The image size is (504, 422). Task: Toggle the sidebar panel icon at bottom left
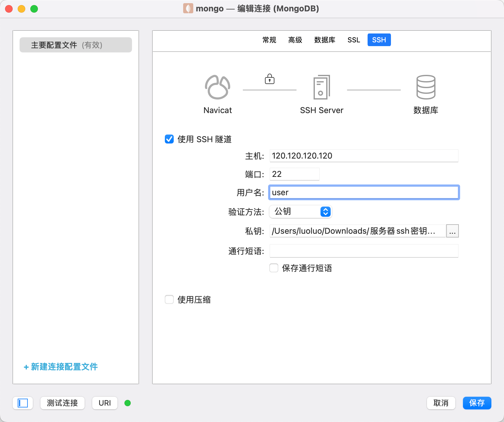tap(23, 403)
